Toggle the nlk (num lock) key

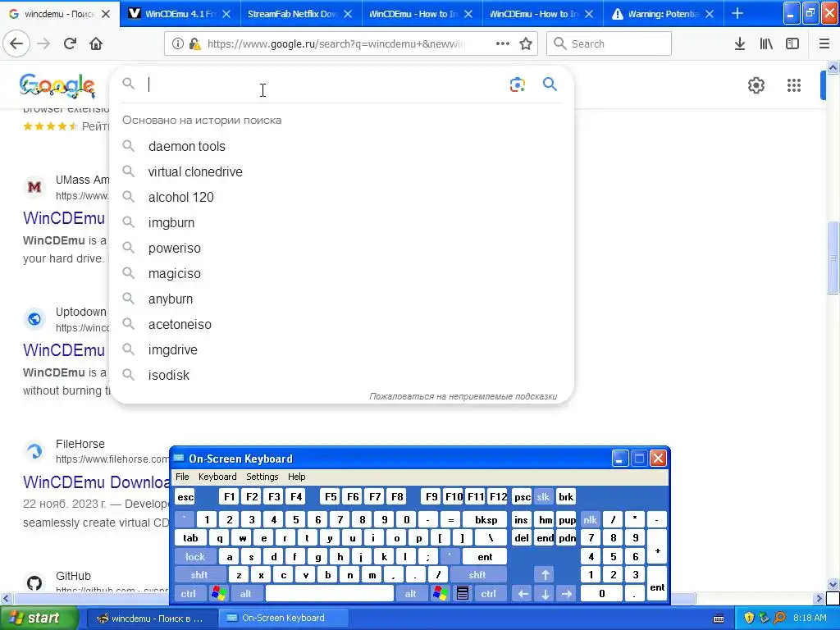tap(590, 519)
